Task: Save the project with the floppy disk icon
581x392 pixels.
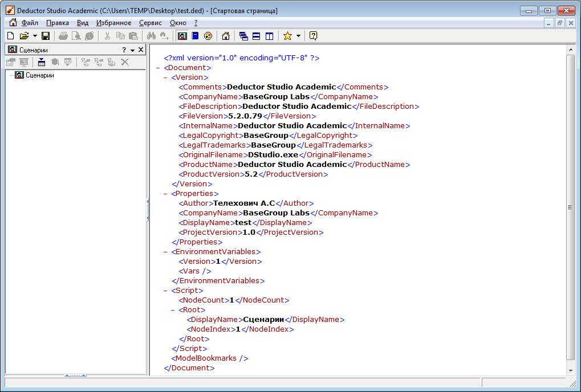Action: tap(46, 36)
